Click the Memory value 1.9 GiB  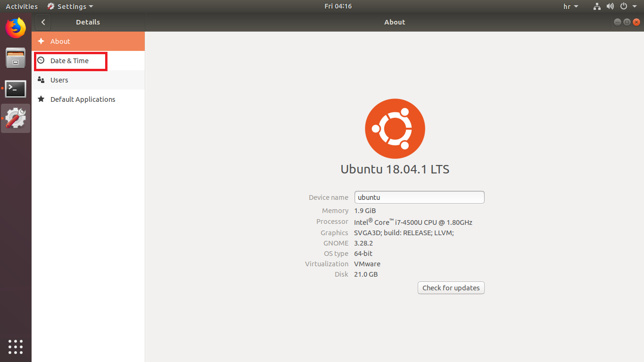(x=365, y=211)
